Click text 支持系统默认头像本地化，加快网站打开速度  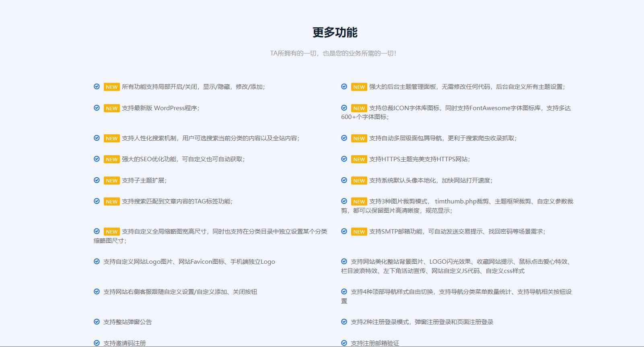click(x=431, y=180)
